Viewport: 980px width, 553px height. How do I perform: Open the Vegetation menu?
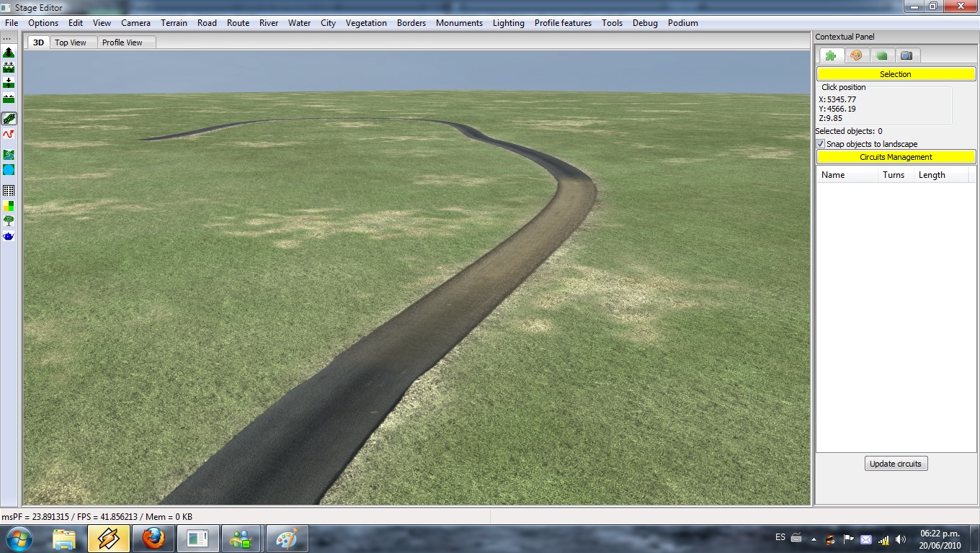(x=366, y=23)
